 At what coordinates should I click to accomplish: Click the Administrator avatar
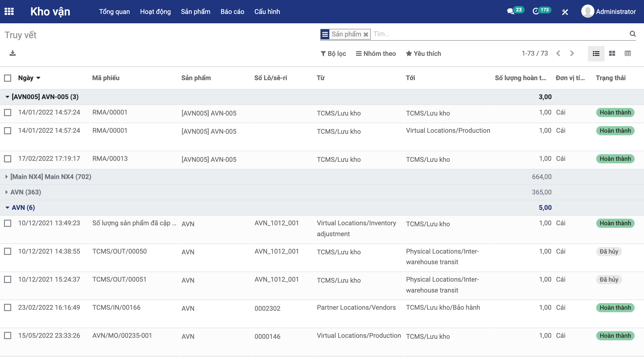(587, 11)
